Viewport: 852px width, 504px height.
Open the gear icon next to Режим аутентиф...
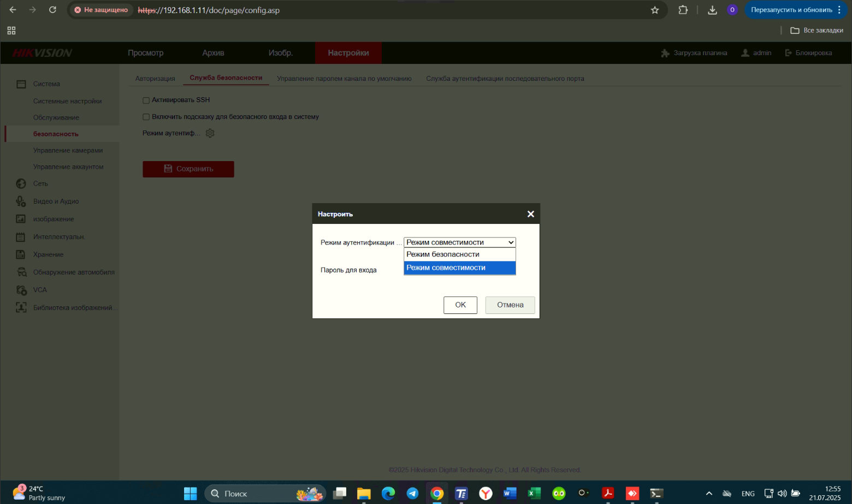[210, 133]
